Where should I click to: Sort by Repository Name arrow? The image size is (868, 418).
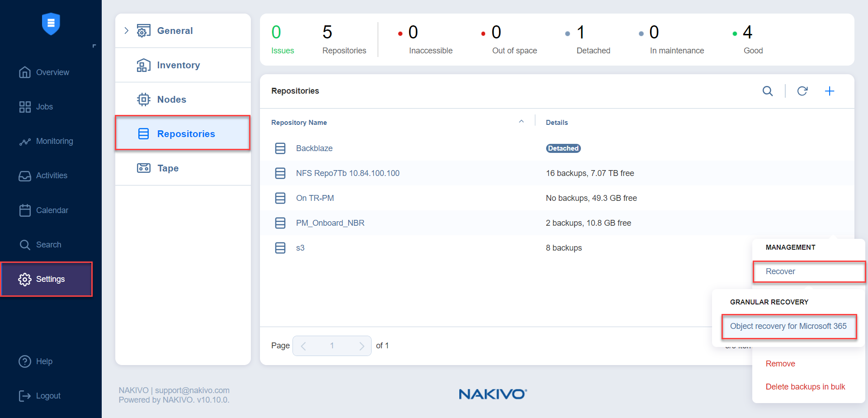tap(521, 121)
